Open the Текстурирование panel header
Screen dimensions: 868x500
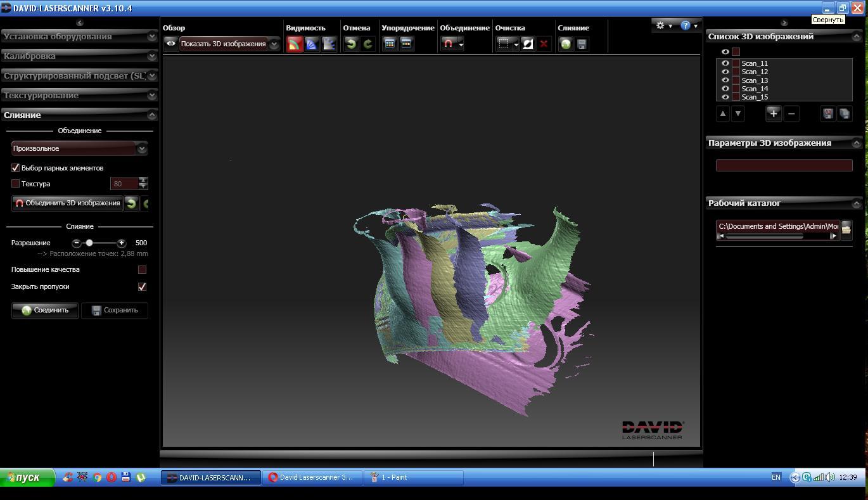(x=79, y=95)
